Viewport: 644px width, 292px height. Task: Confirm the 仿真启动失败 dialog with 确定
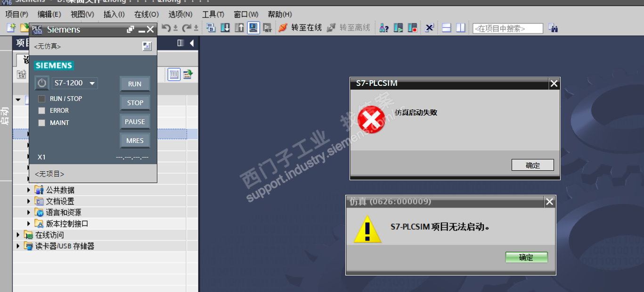click(533, 165)
